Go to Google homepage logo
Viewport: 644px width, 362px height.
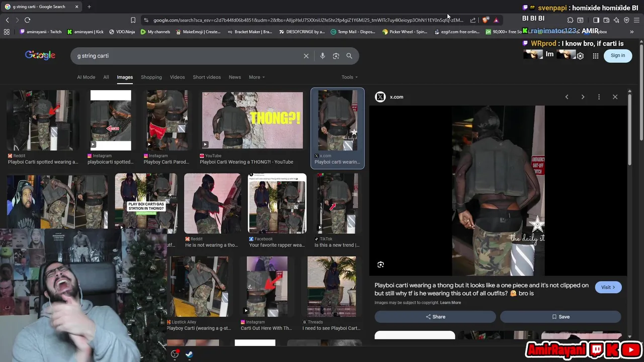[40, 55]
